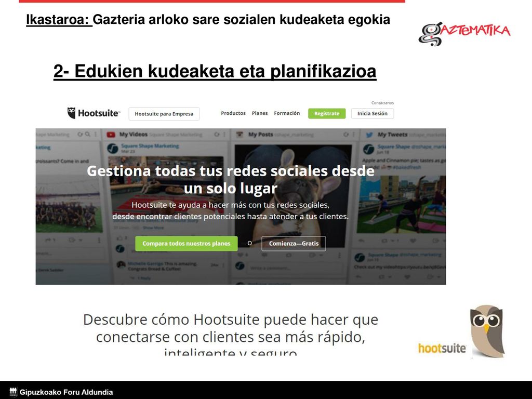This screenshot has width=532, height=399.
Task: Open Hootsuite para Empresa
Action: [x=164, y=114]
